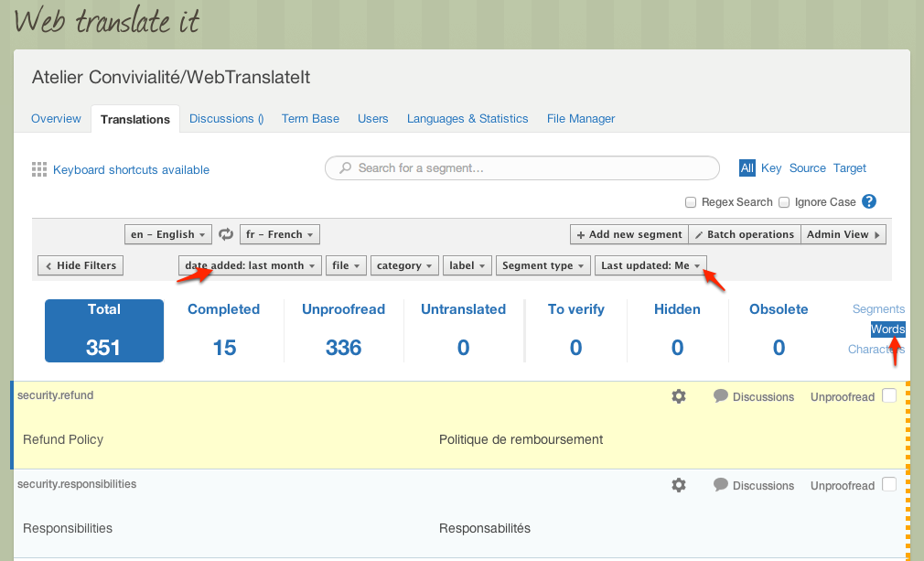Switch count unit to Segments

pos(878,308)
